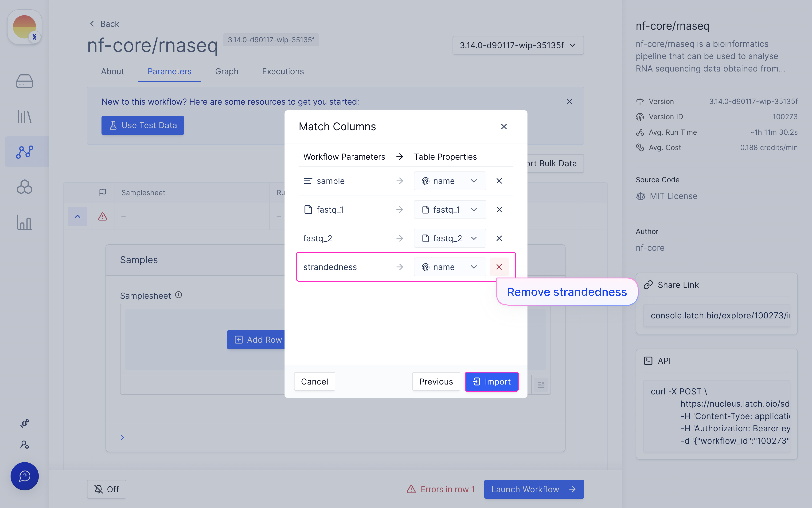Click the Samplesheet info icon

click(x=179, y=295)
